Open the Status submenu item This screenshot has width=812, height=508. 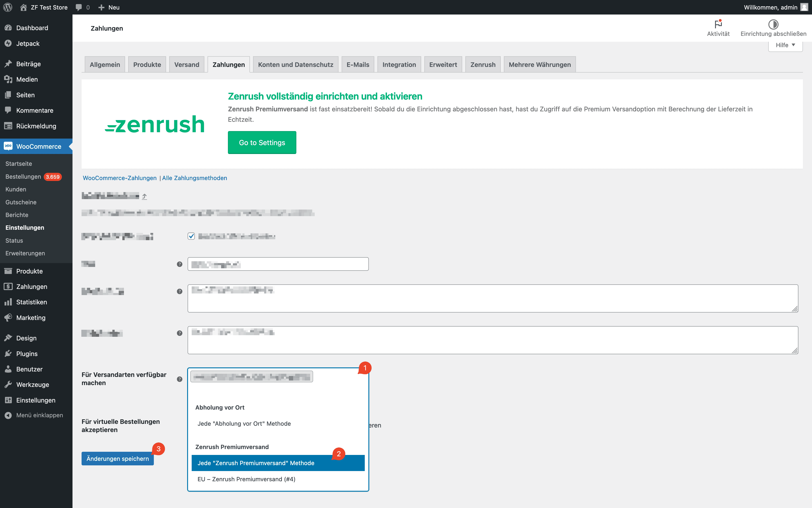pyautogui.click(x=14, y=240)
